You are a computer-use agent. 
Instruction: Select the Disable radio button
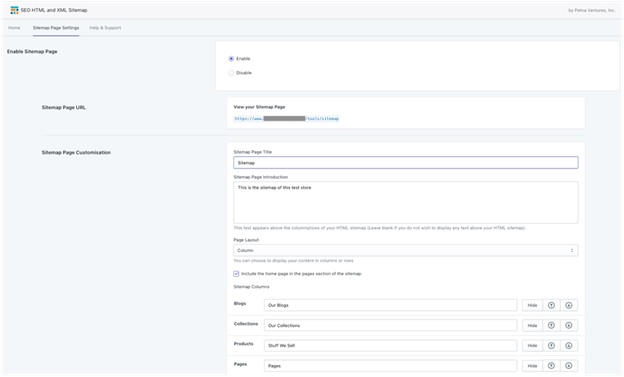231,73
